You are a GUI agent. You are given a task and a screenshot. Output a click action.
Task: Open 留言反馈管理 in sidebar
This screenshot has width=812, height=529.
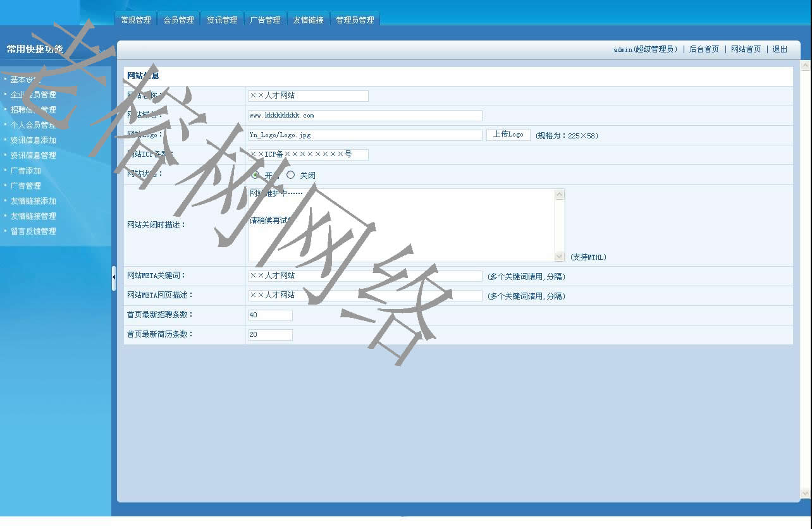click(33, 231)
